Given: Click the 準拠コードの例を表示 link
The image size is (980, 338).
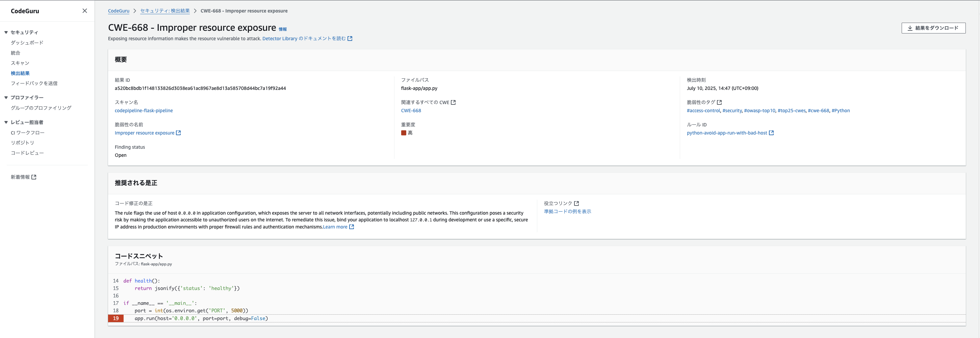Looking at the screenshot, I should (x=567, y=211).
